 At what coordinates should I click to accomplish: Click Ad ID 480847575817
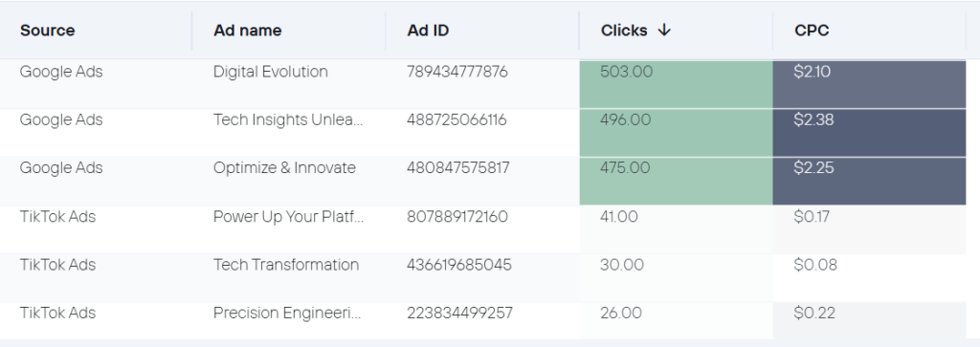[458, 168]
